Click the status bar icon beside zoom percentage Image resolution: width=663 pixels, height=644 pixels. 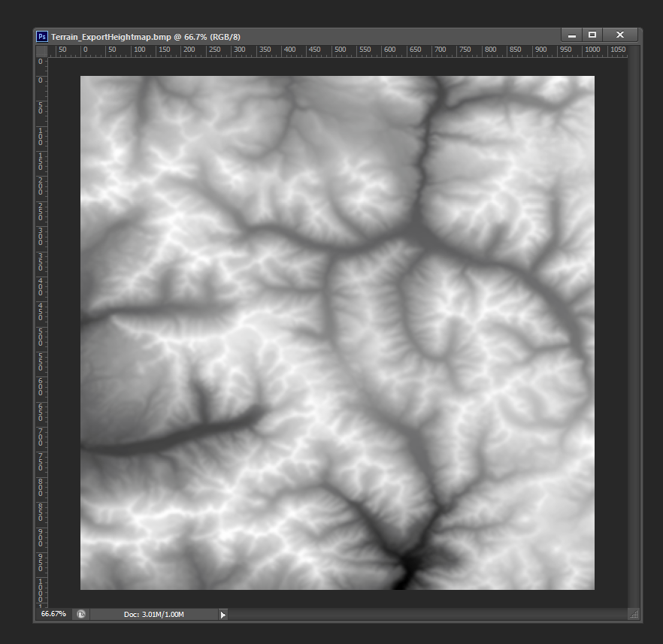pyautogui.click(x=80, y=614)
